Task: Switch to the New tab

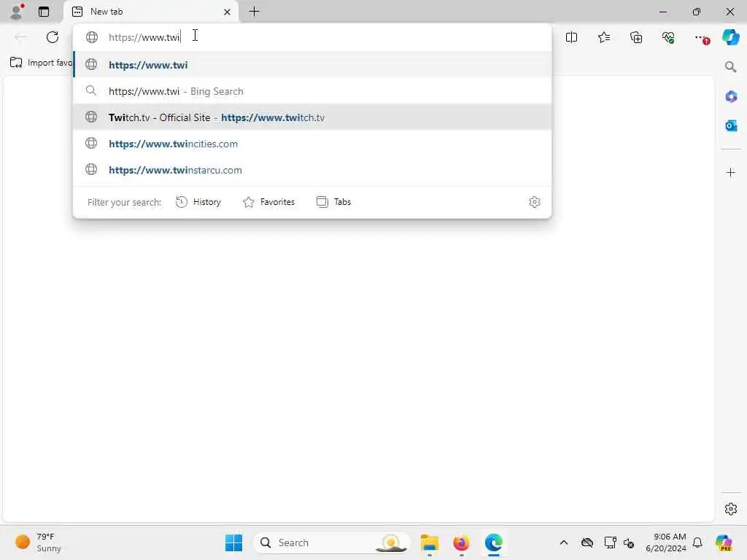Action: [150, 12]
